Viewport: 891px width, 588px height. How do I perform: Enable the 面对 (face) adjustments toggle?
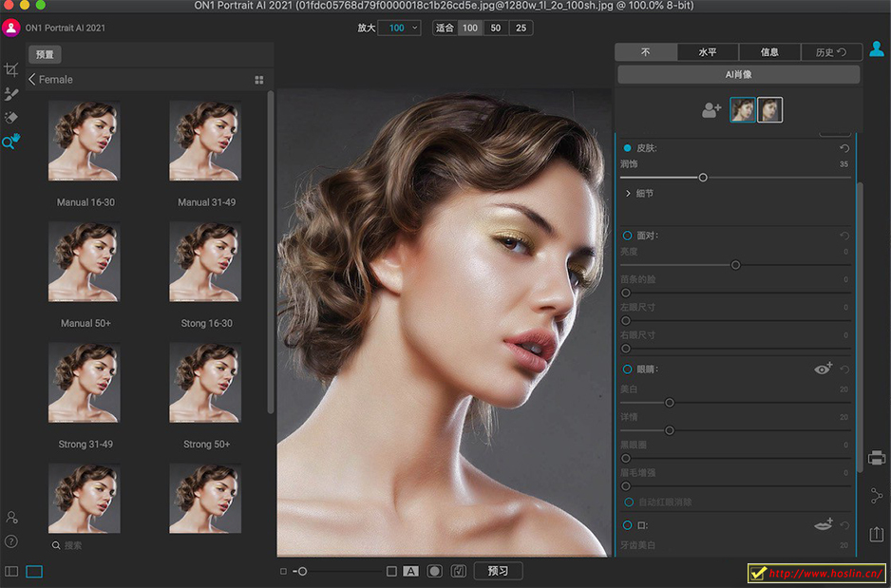coord(628,235)
